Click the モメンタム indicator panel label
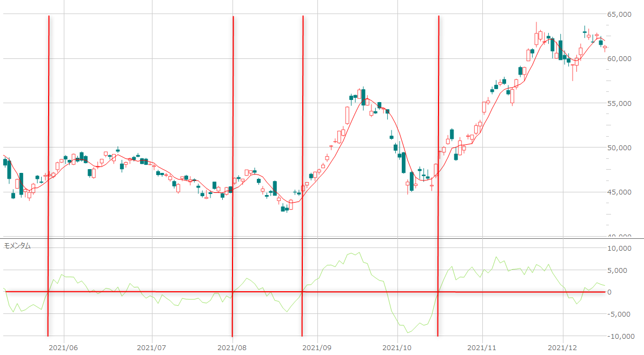644x355 pixels. coord(17,246)
